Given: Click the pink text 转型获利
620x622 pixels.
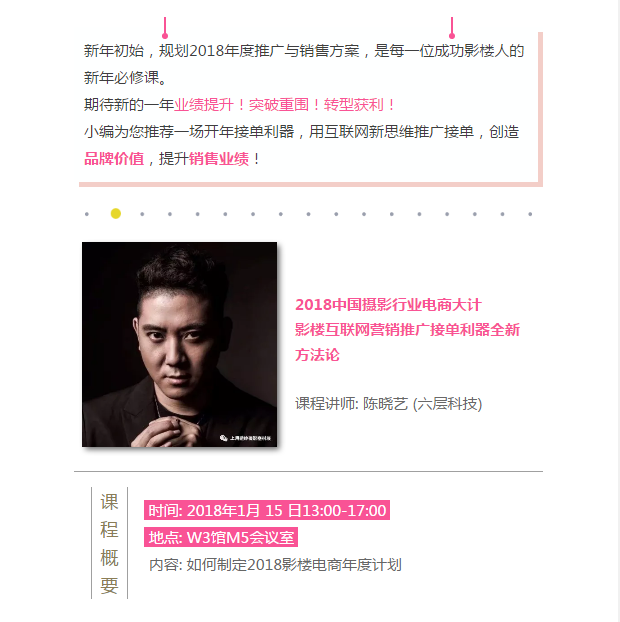Looking at the screenshot, I should coord(354,105).
